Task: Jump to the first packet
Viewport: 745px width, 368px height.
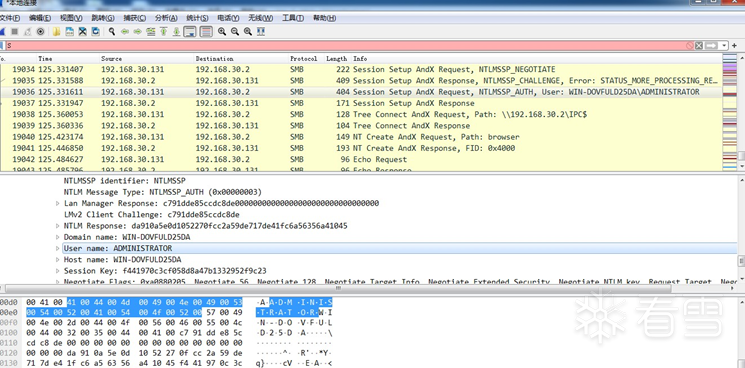Action: click(163, 31)
